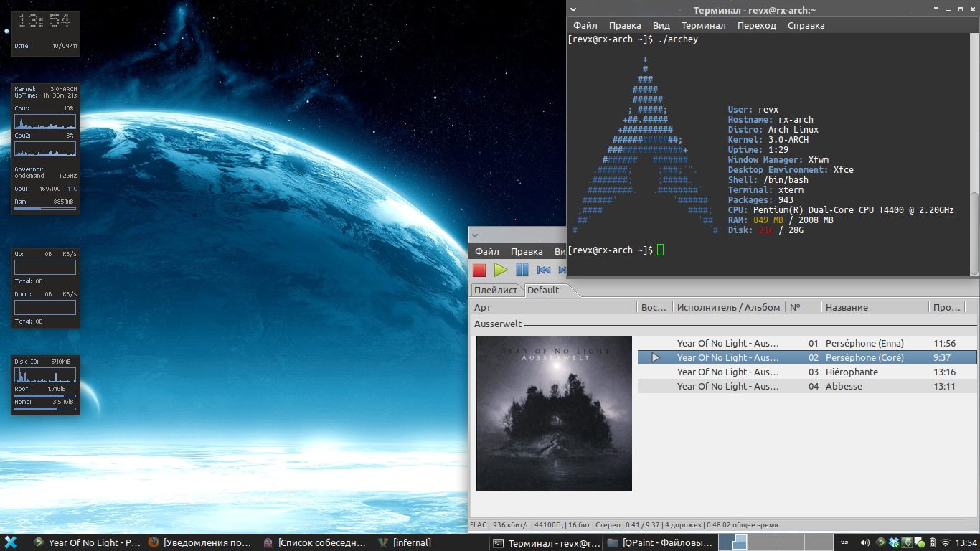Click the battery tray icon
The height and width of the screenshot is (551, 980).
(x=933, y=542)
